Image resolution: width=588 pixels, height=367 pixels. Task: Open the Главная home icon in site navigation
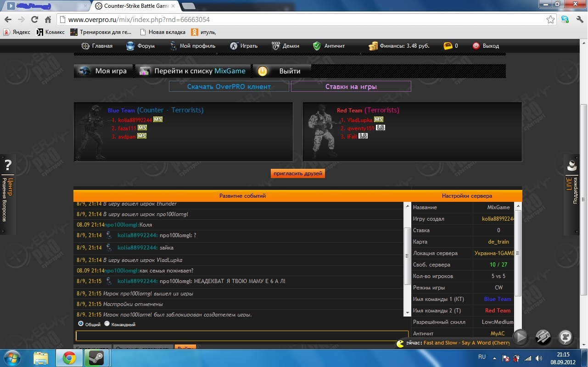85,46
